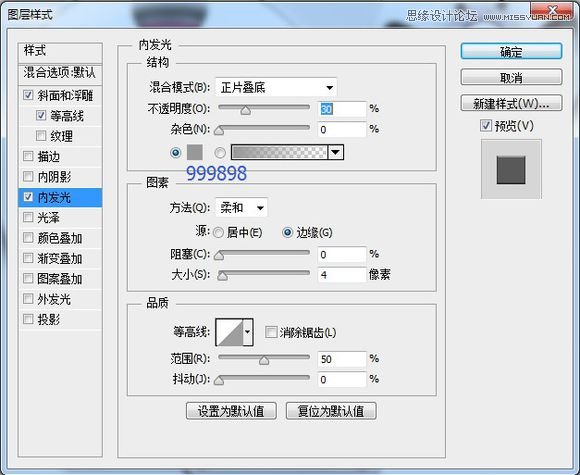Toggle the 等高线 style checkbox

click(41, 115)
